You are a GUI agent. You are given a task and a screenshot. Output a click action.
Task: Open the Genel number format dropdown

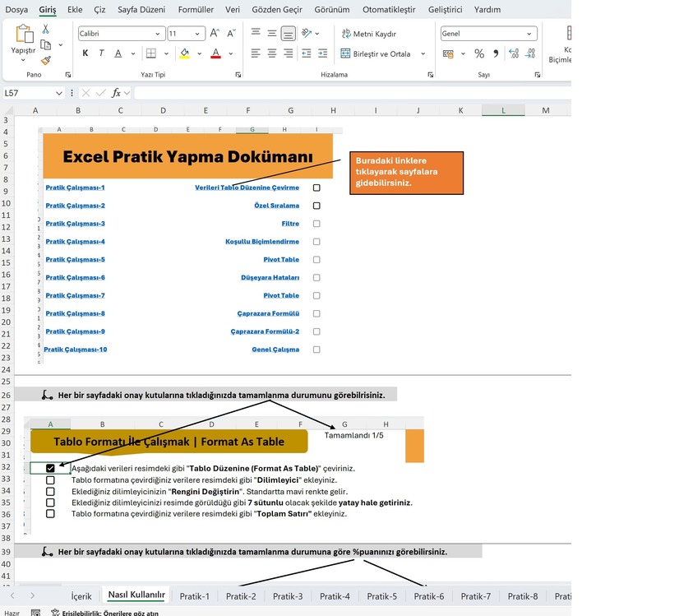[529, 34]
